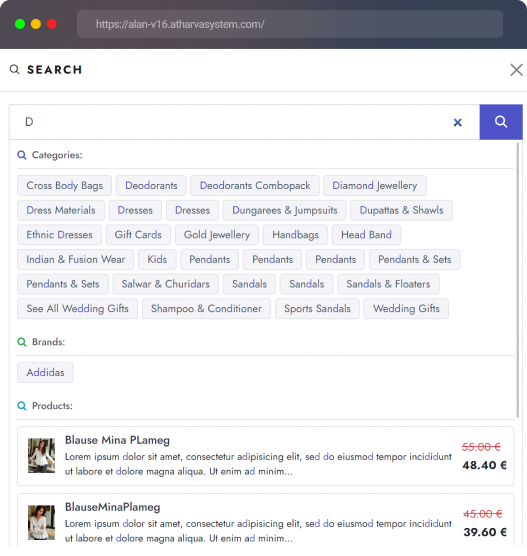Click the Blause Mina PLameg product thumbnail

coord(41,456)
